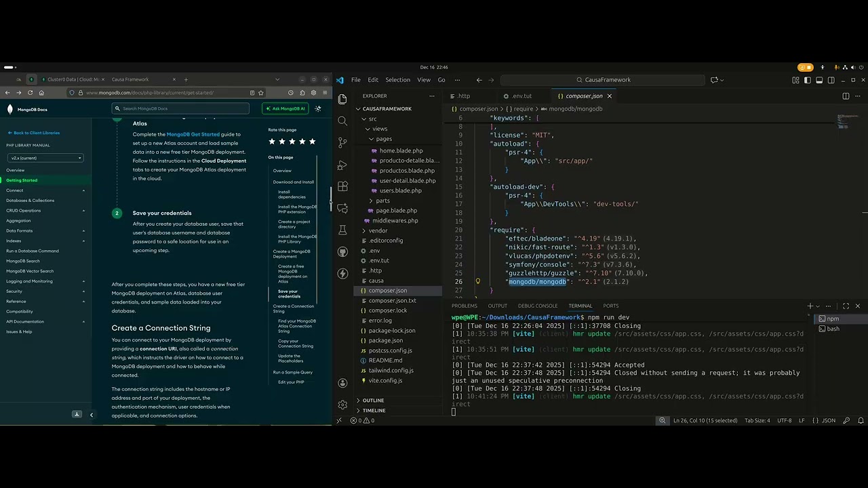Go back in VS Code navigation history

tap(479, 80)
